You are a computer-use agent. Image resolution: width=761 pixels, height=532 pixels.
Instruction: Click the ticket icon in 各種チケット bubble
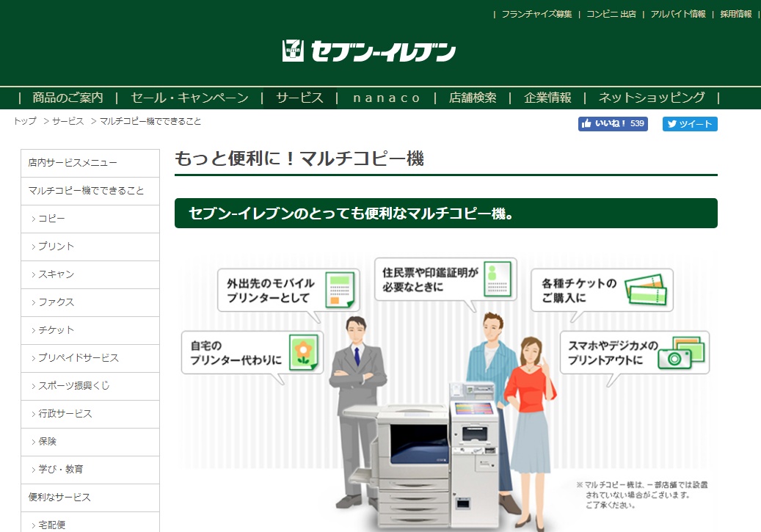646,290
